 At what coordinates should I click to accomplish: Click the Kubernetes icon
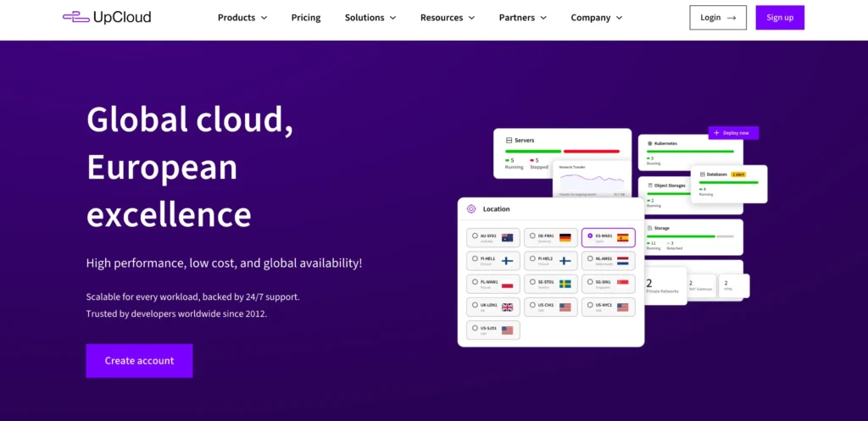point(649,144)
